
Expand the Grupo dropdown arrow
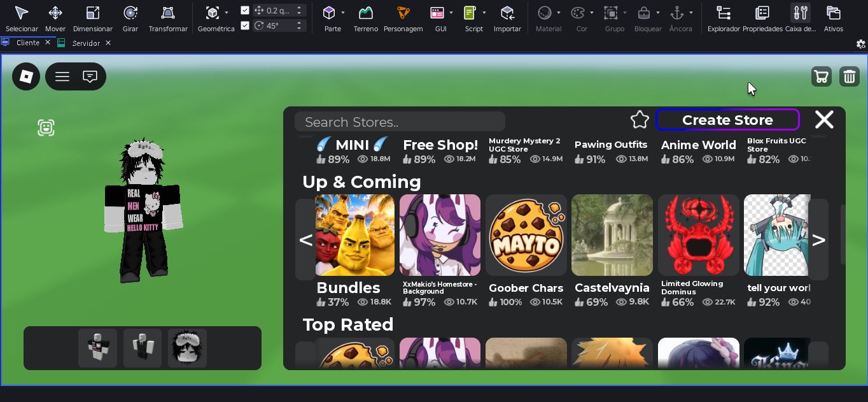(x=625, y=13)
